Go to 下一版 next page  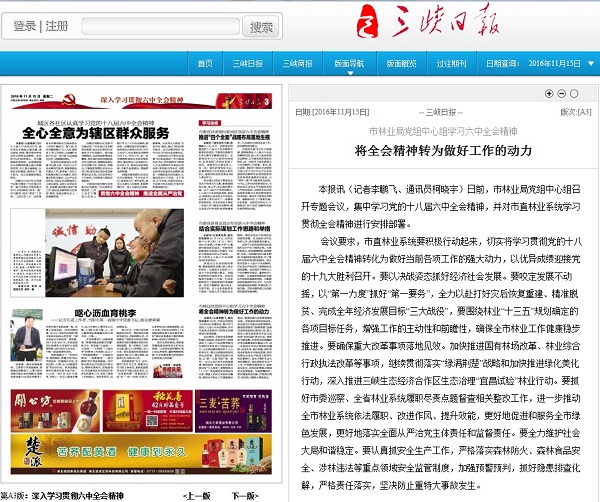click(x=245, y=495)
